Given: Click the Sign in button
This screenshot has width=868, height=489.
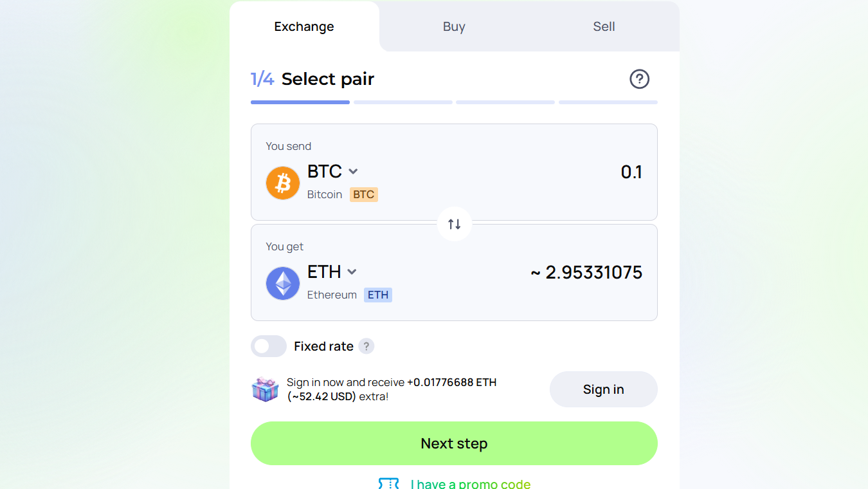Looking at the screenshot, I should click(x=603, y=389).
